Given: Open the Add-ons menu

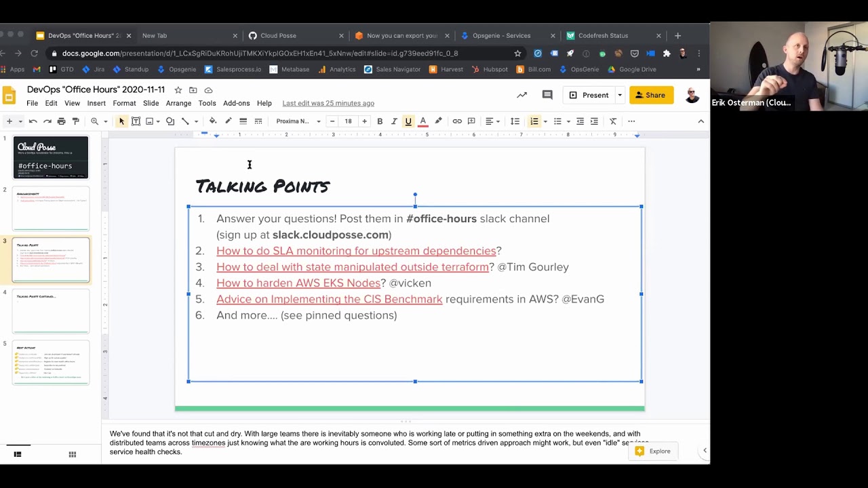Looking at the screenshot, I should [x=236, y=103].
